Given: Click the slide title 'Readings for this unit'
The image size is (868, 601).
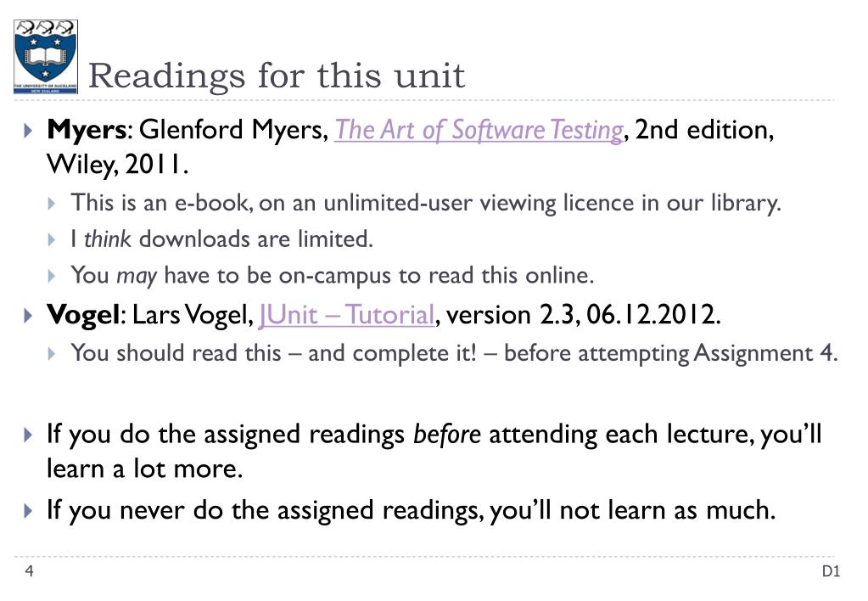Looking at the screenshot, I should point(277,76).
